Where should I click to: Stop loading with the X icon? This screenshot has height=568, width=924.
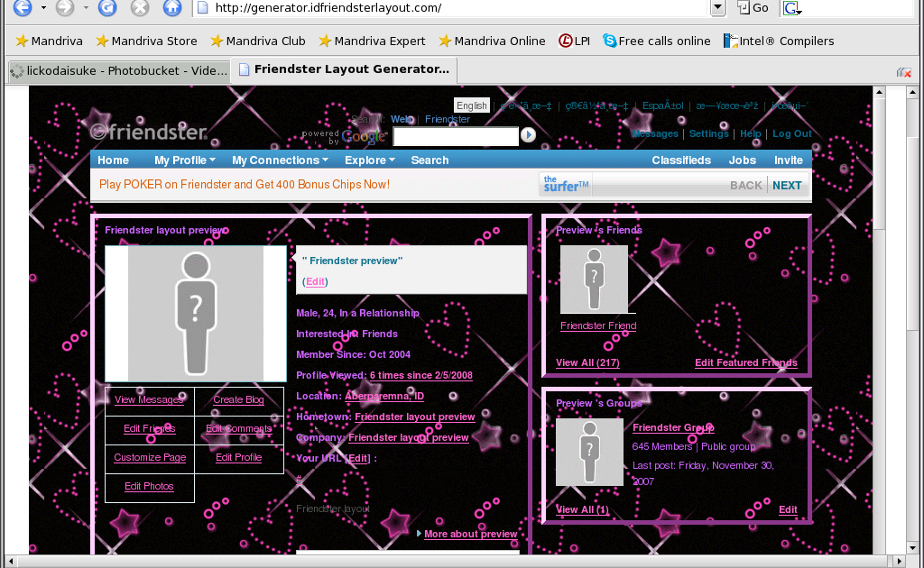pyautogui.click(x=140, y=7)
